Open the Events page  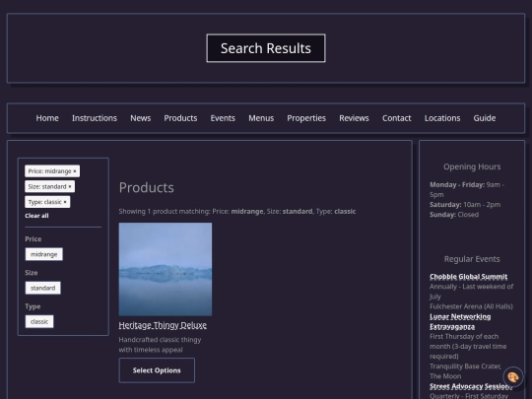(223, 118)
